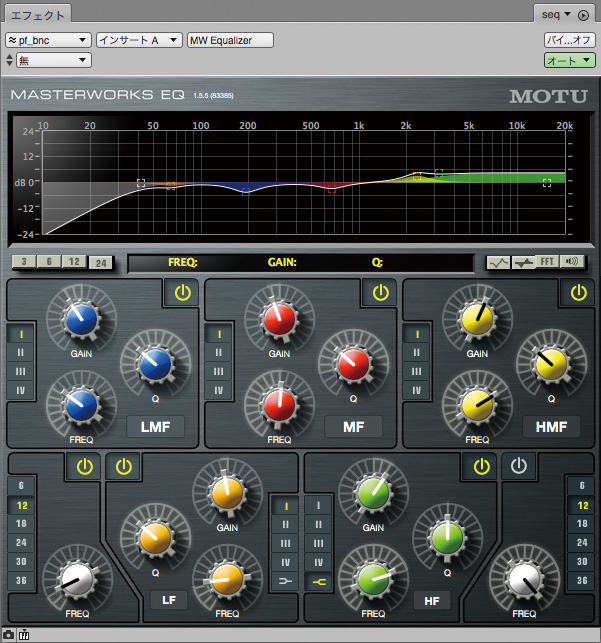Set high-cut slope to 18

point(582,524)
